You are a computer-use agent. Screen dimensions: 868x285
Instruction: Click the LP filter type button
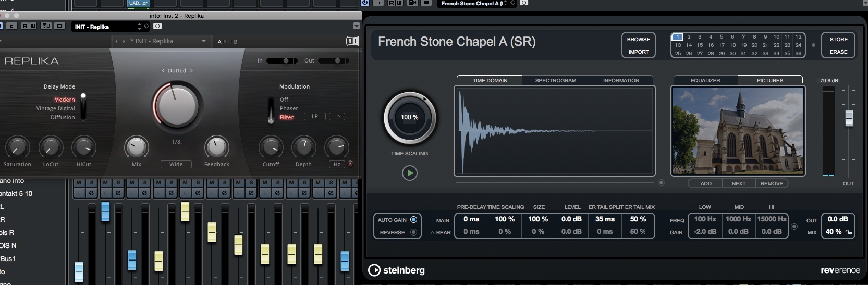coord(315,117)
